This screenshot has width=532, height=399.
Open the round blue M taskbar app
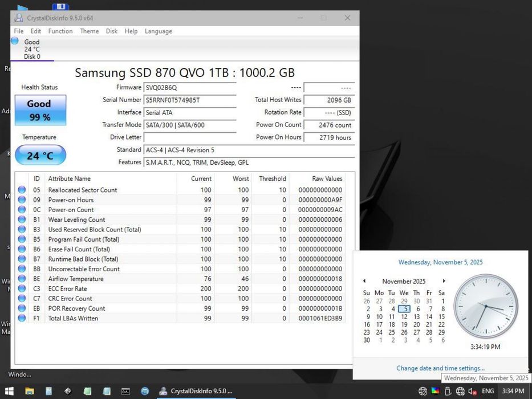(x=145, y=391)
